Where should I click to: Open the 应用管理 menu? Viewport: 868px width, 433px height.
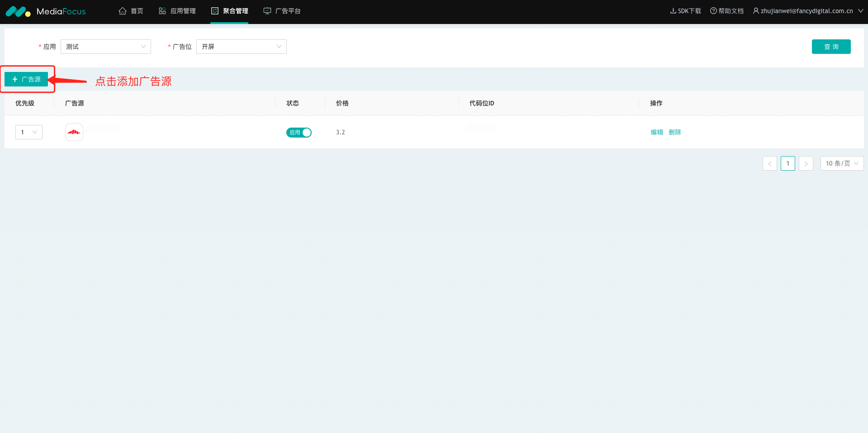[x=177, y=11]
